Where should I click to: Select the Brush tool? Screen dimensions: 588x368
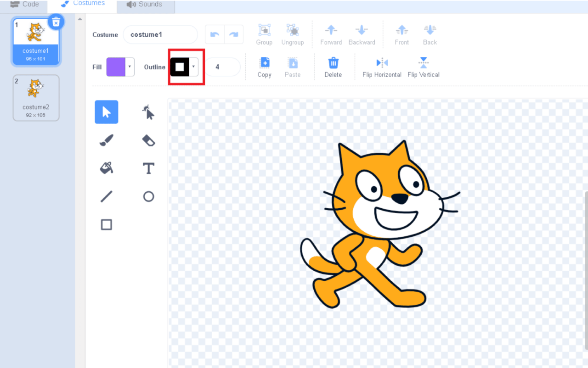(x=106, y=140)
